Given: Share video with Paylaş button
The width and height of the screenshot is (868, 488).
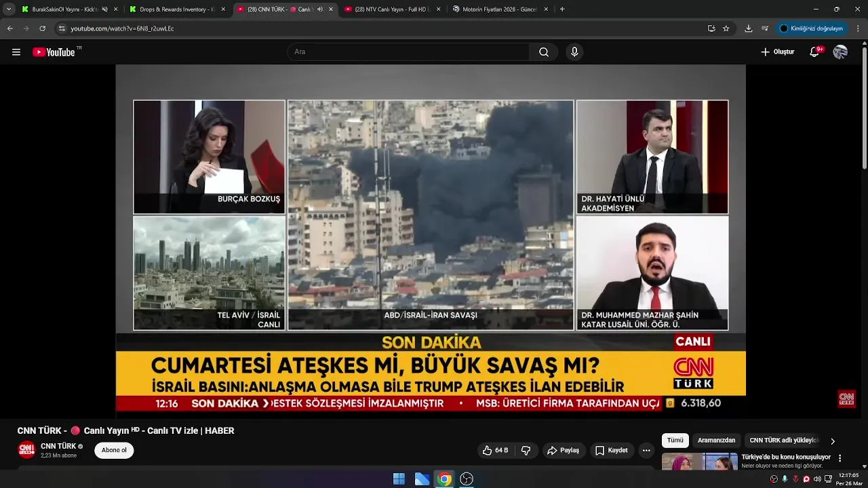Looking at the screenshot, I should (563, 450).
